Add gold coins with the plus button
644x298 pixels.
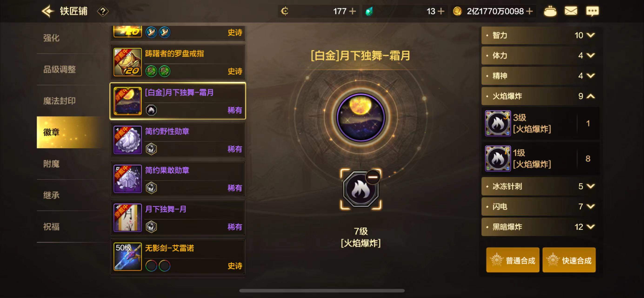529,11
